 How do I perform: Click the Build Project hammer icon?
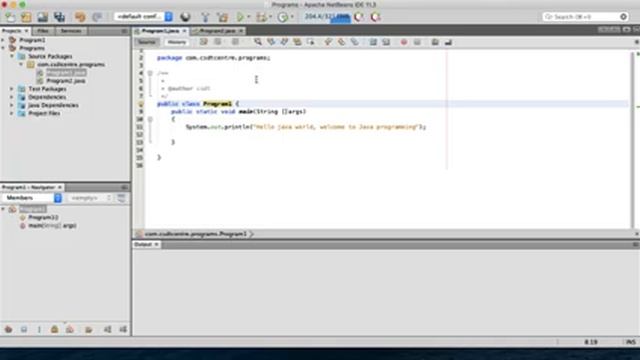[x=205, y=17]
